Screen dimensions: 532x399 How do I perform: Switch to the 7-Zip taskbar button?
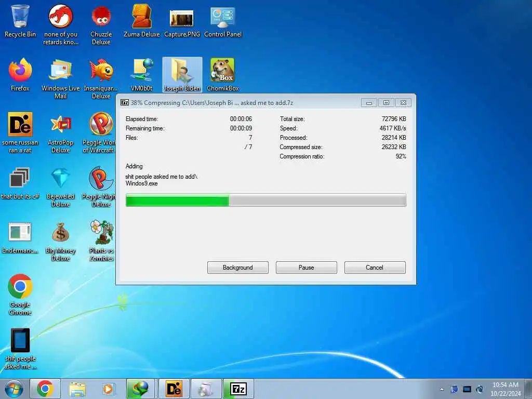coord(238,389)
